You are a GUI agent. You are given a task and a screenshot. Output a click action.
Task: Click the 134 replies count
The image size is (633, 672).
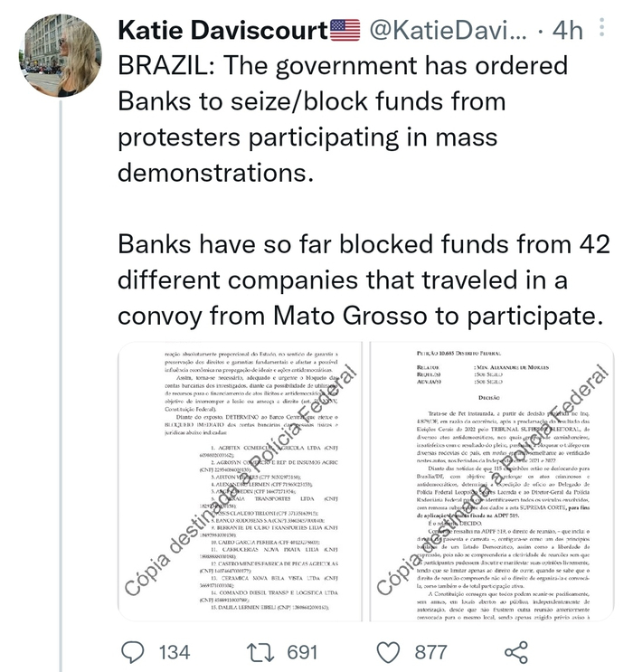(175, 653)
